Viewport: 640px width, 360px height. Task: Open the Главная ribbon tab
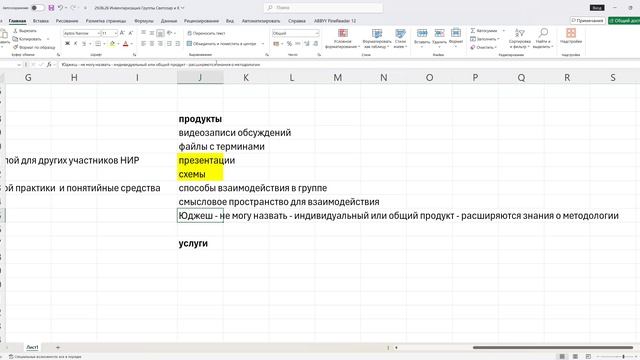(x=17, y=21)
